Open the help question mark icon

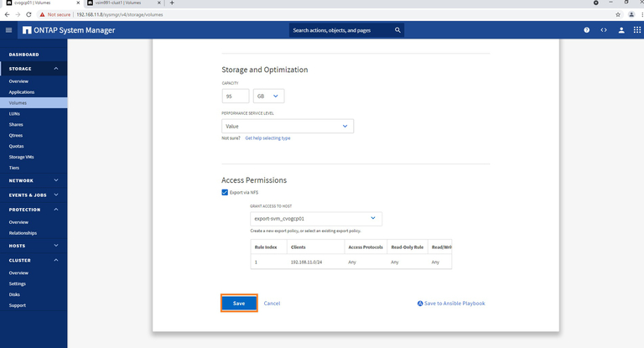587,30
